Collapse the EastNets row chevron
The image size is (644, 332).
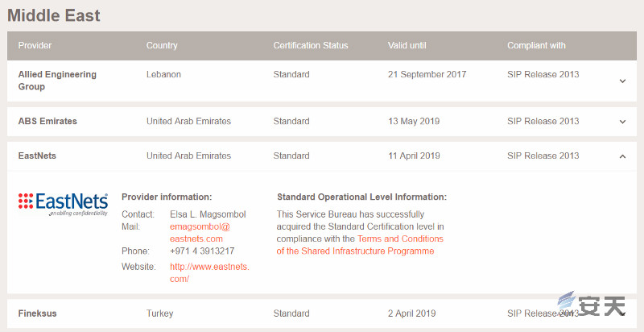(622, 156)
